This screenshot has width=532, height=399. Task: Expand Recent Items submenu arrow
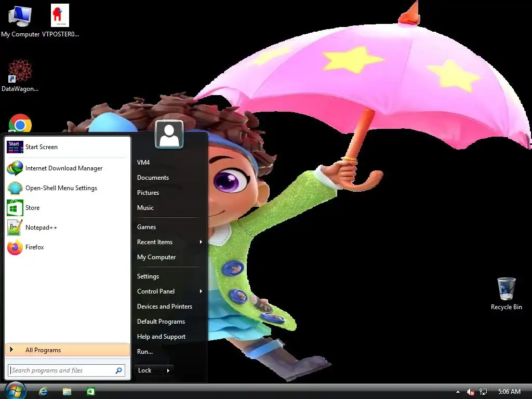coord(201,242)
